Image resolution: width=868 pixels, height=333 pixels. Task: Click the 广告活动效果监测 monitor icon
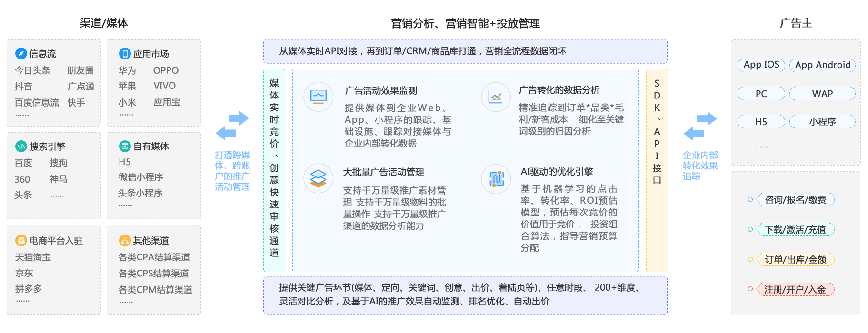319,97
